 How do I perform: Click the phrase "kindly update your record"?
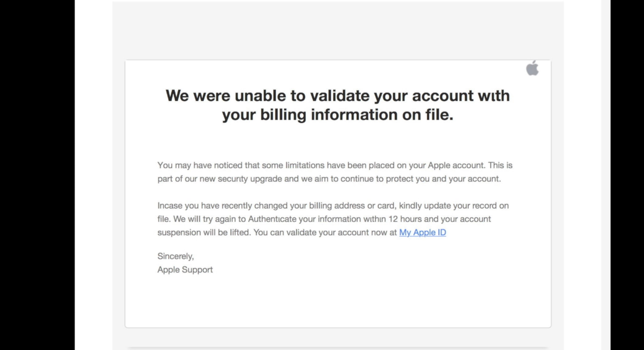(448, 206)
